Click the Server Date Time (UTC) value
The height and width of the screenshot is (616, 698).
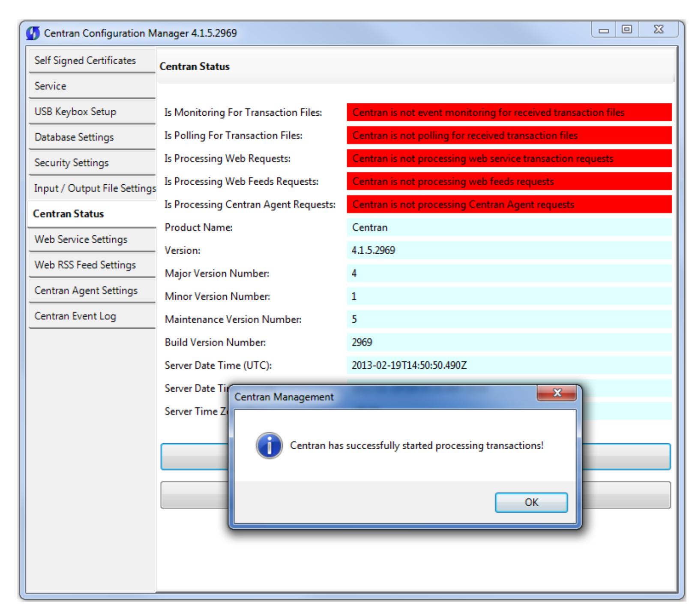509,365
